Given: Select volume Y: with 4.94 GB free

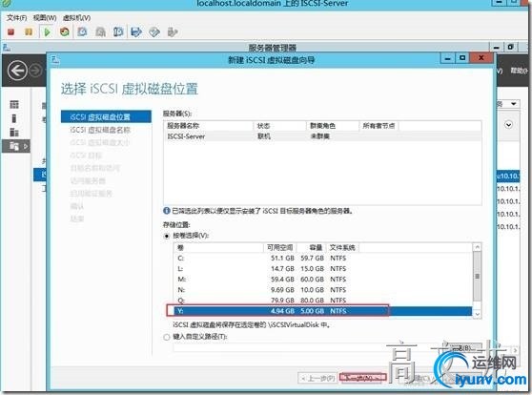Looking at the screenshot, I should [323, 311].
